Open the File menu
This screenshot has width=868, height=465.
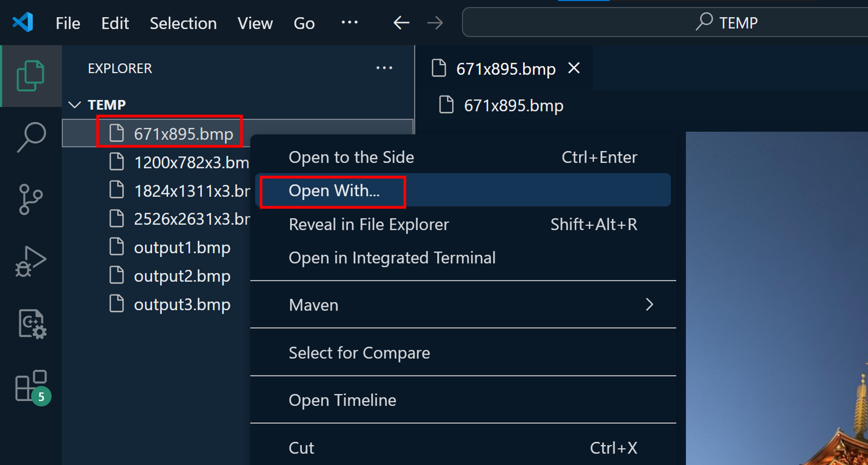coord(67,23)
